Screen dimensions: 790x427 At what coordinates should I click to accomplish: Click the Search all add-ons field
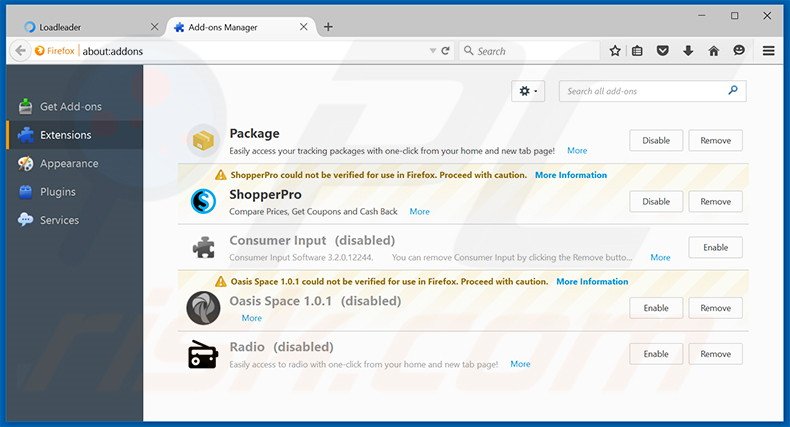coord(643,91)
